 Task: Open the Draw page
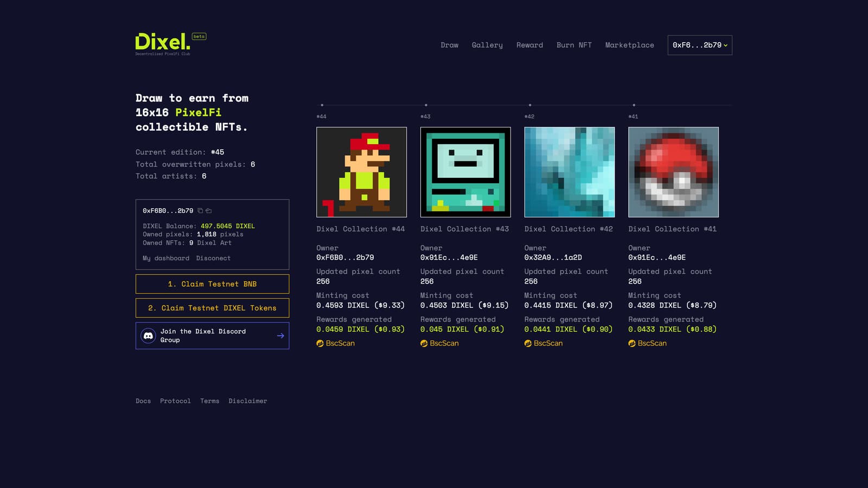(x=449, y=45)
